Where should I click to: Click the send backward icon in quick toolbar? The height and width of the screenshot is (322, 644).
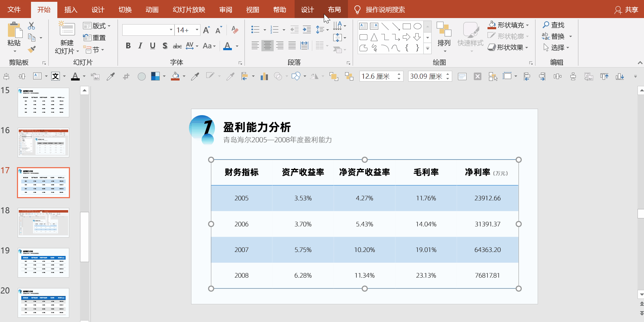(349, 76)
